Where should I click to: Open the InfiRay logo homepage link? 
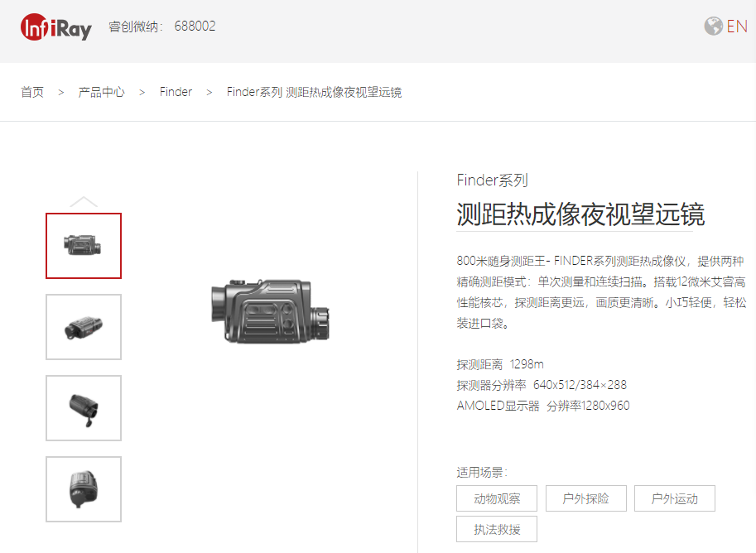point(56,27)
